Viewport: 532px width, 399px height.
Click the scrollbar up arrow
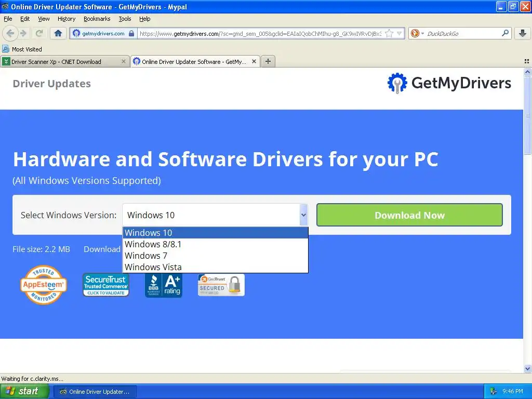pos(527,72)
